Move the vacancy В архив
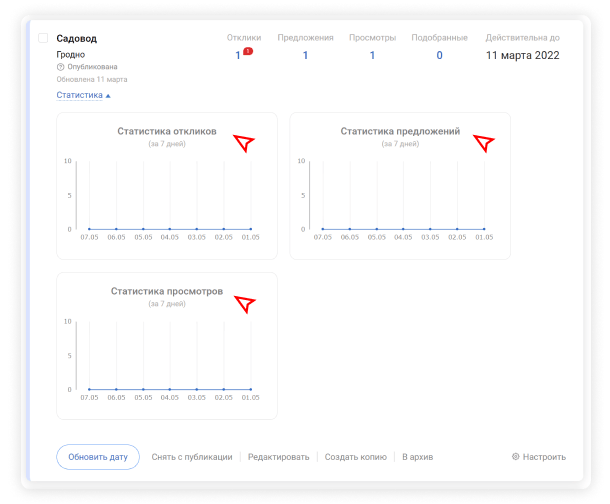Viewport: 610px width, 504px height. click(x=417, y=457)
